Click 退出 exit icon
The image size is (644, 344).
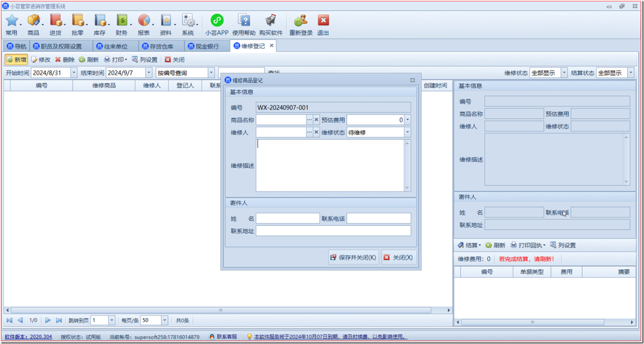(323, 25)
